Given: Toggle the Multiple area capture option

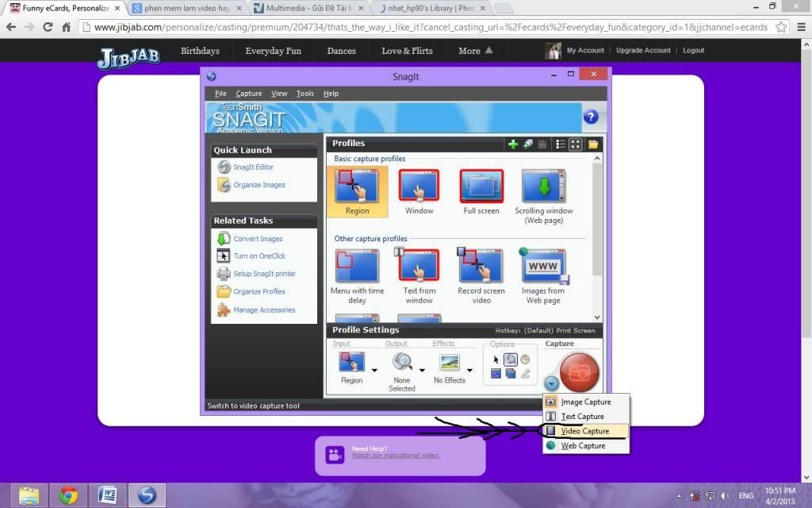Looking at the screenshot, I should click(x=511, y=373).
